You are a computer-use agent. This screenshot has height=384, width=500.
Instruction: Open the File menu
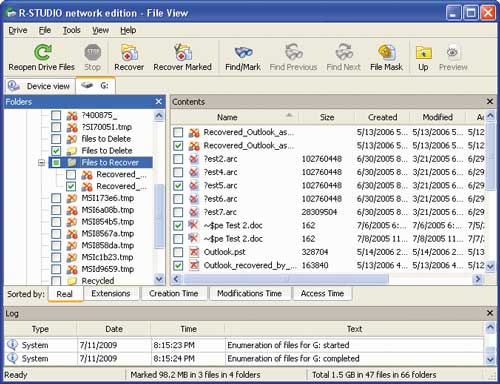pyautogui.click(x=45, y=30)
